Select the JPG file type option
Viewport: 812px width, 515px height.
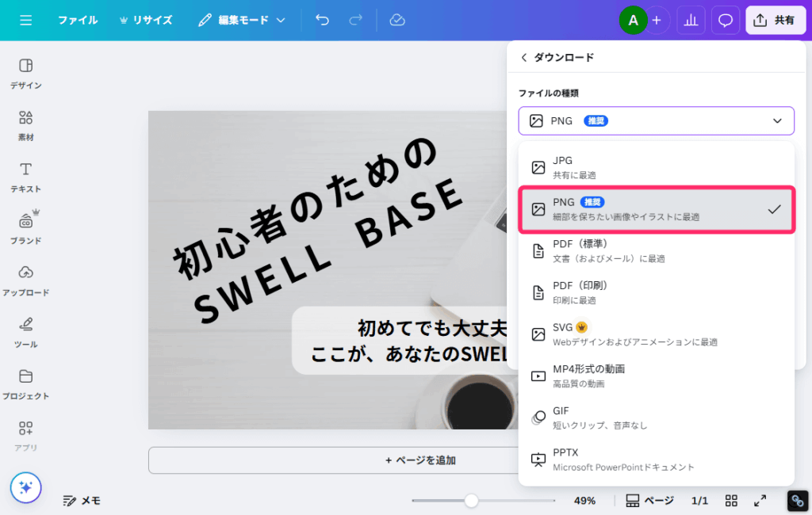656,167
